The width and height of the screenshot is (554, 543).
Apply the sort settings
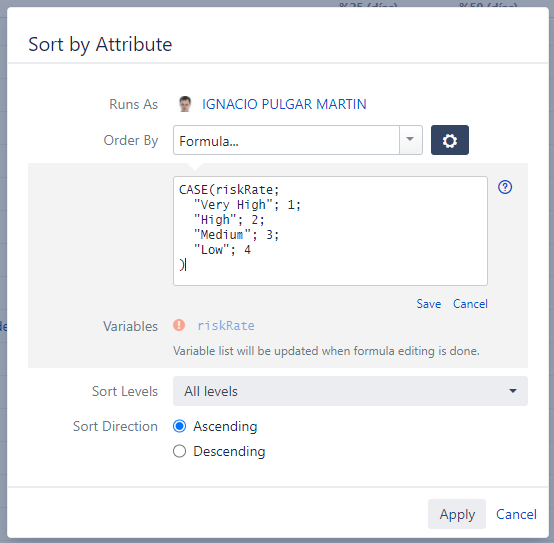457,514
